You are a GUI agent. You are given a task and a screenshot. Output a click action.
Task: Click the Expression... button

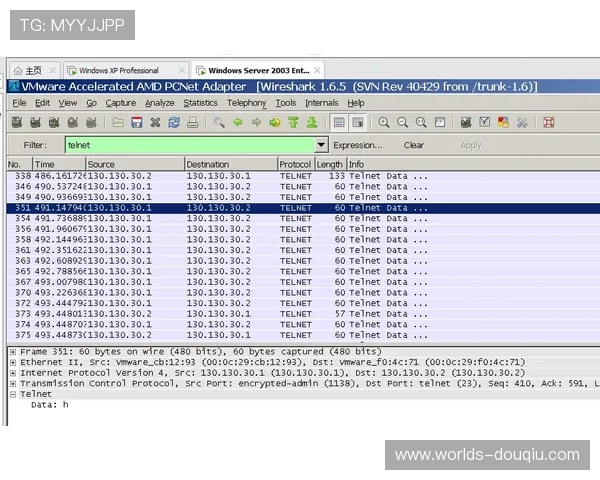358,145
